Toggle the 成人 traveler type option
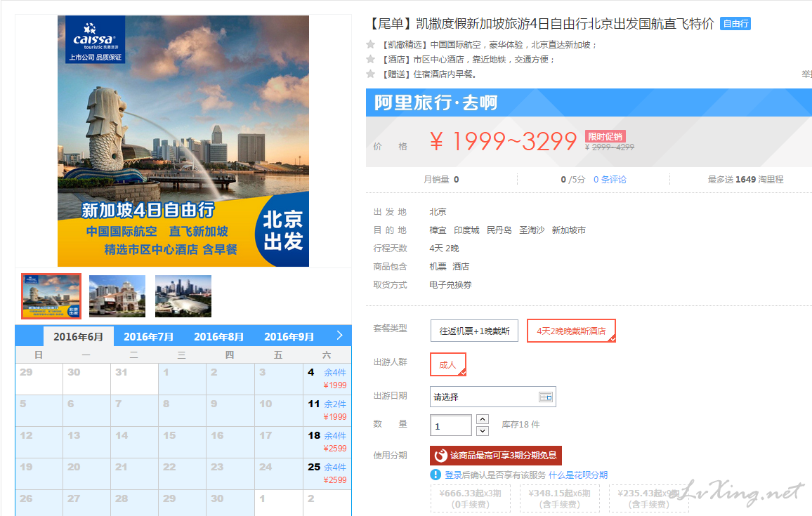This screenshot has height=516, width=812. [448, 364]
